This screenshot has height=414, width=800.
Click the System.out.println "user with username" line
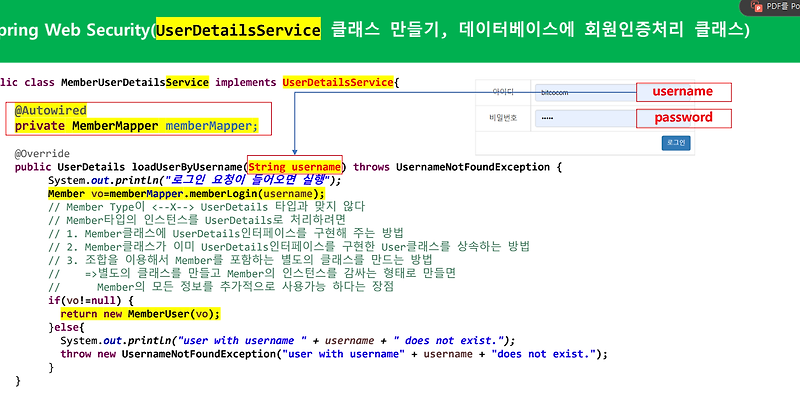288,340
